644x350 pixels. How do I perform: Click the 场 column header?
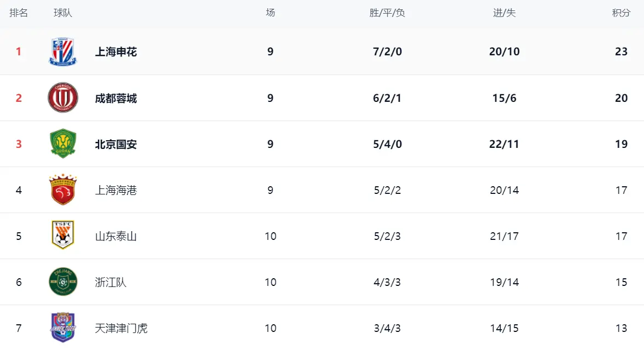pyautogui.click(x=271, y=13)
